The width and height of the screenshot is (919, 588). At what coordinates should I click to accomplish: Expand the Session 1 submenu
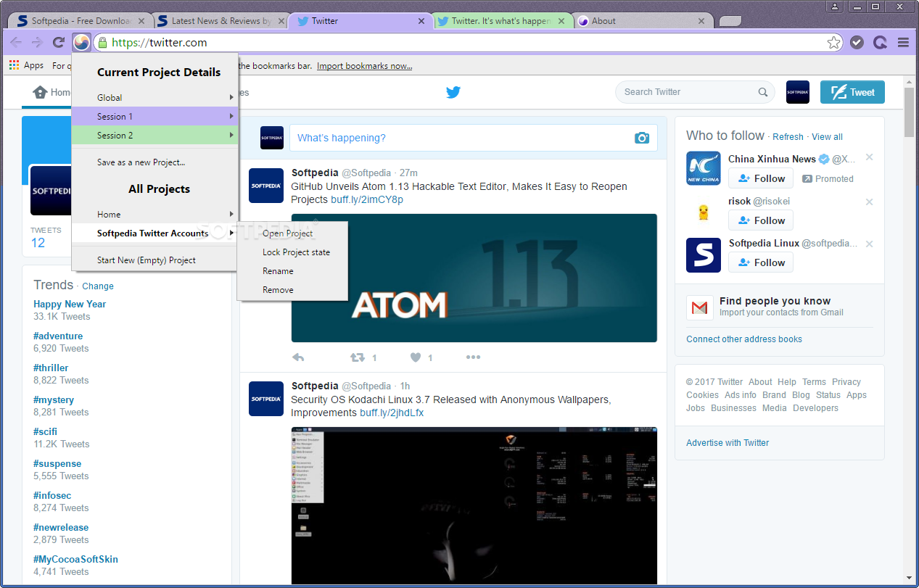coord(154,117)
